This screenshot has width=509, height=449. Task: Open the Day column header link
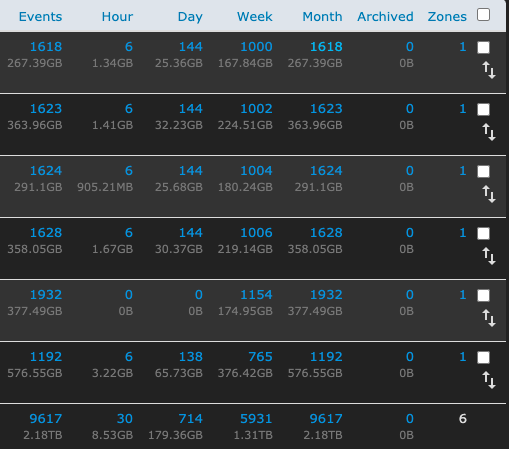(190, 17)
